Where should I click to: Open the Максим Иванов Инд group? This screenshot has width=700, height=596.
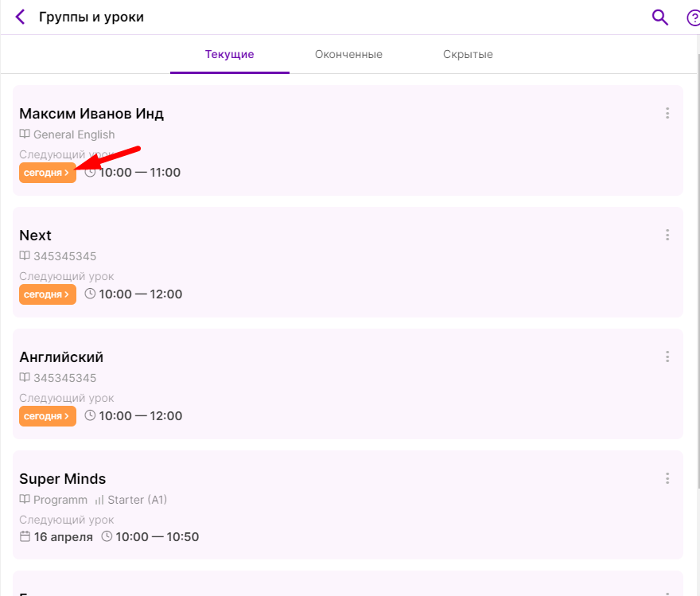pyautogui.click(x=91, y=114)
